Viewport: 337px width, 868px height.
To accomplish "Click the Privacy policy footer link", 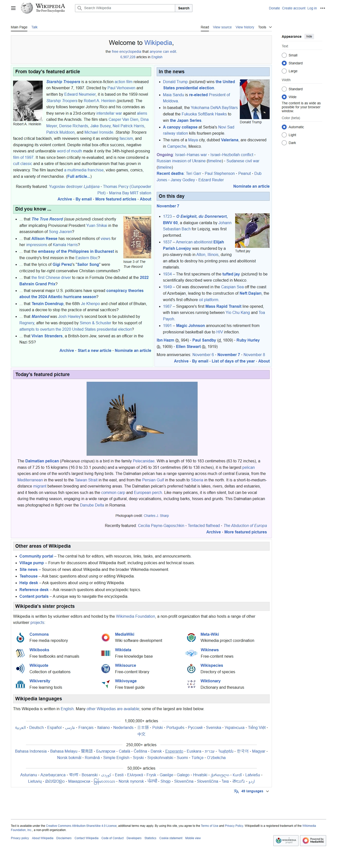I will pos(20,838).
